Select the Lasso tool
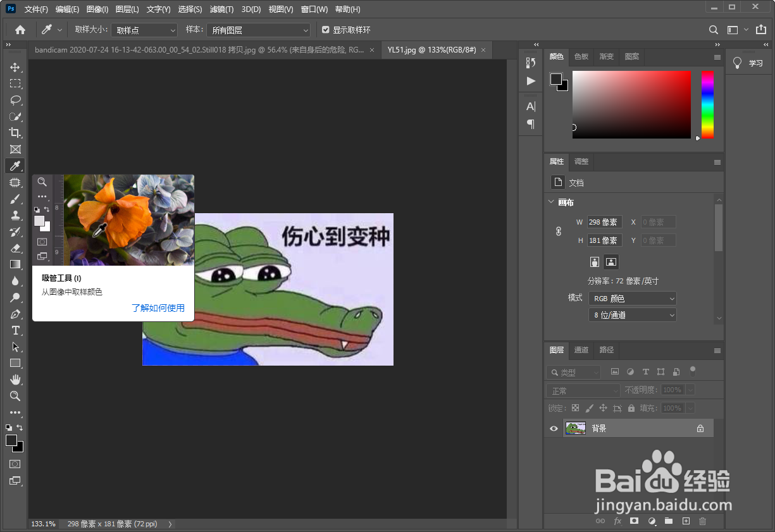775x532 pixels. [15, 100]
